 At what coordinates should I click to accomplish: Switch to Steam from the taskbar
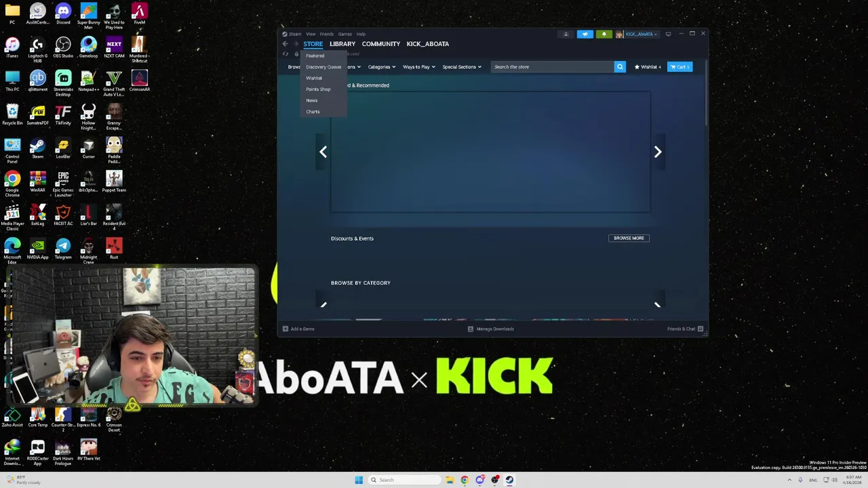coord(509,480)
